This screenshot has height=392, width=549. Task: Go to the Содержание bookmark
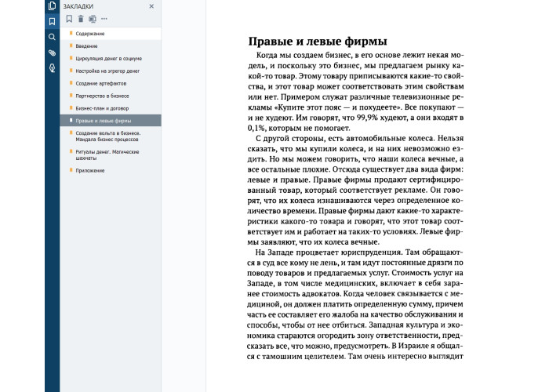90,34
